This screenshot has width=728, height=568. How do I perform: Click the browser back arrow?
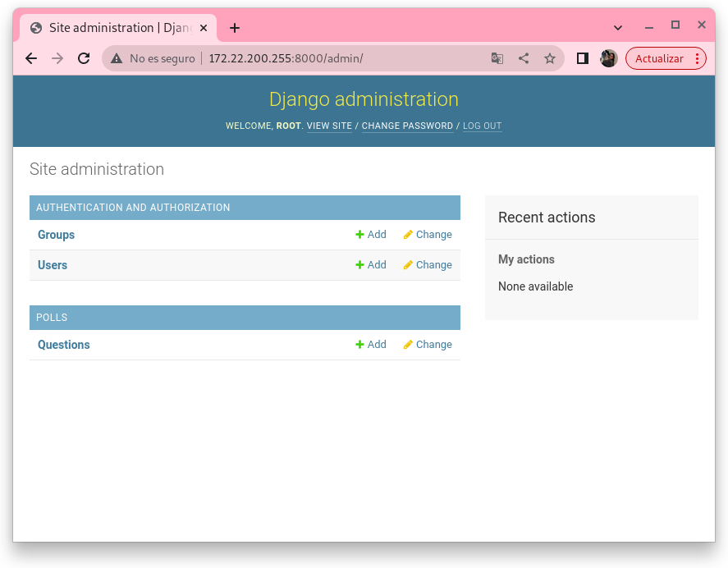[x=31, y=58]
